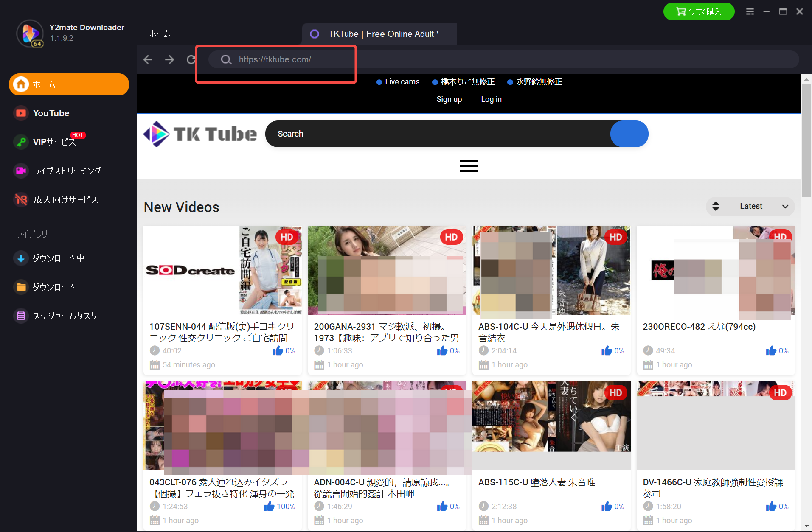Click the Y2mate Downloader logo icon
The image size is (812, 532).
(x=30, y=33)
